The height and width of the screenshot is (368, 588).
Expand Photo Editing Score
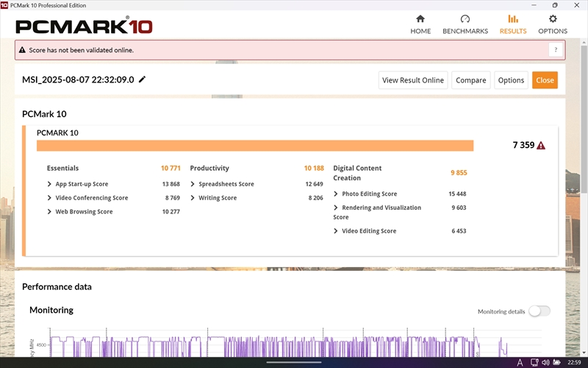click(x=336, y=194)
